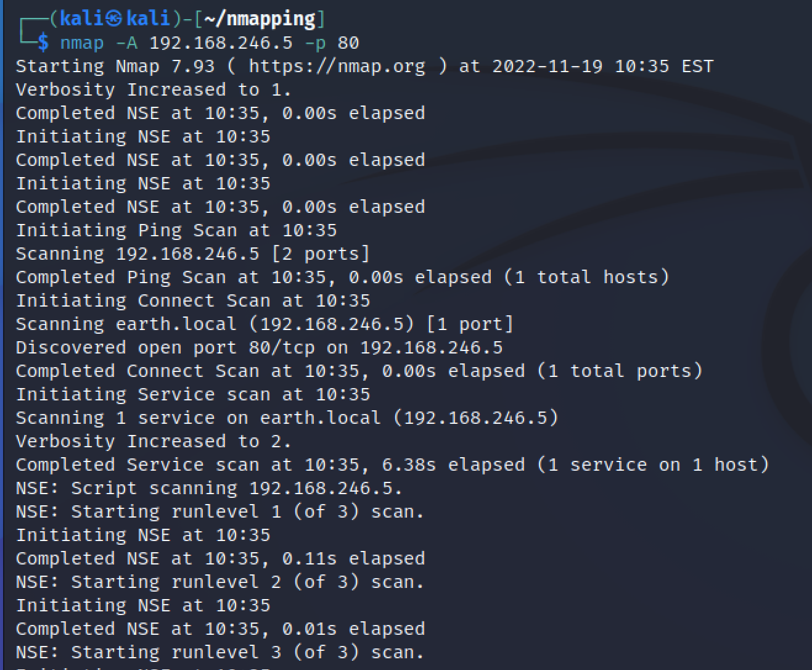Click the 'Initiating Connect Scan' line
Screen dimensions: 812x670
[193, 300]
